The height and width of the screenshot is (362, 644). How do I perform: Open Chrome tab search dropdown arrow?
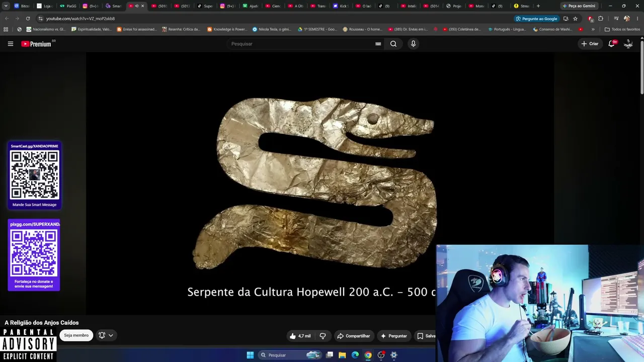(x=6, y=6)
